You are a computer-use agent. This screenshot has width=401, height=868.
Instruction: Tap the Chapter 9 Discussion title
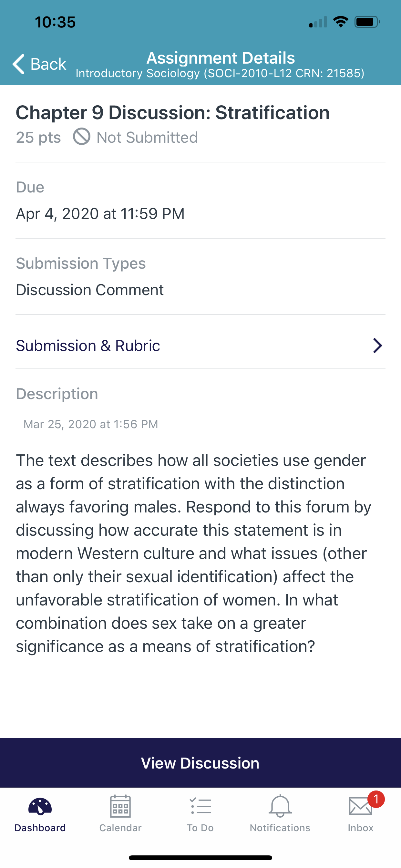click(173, 113)
